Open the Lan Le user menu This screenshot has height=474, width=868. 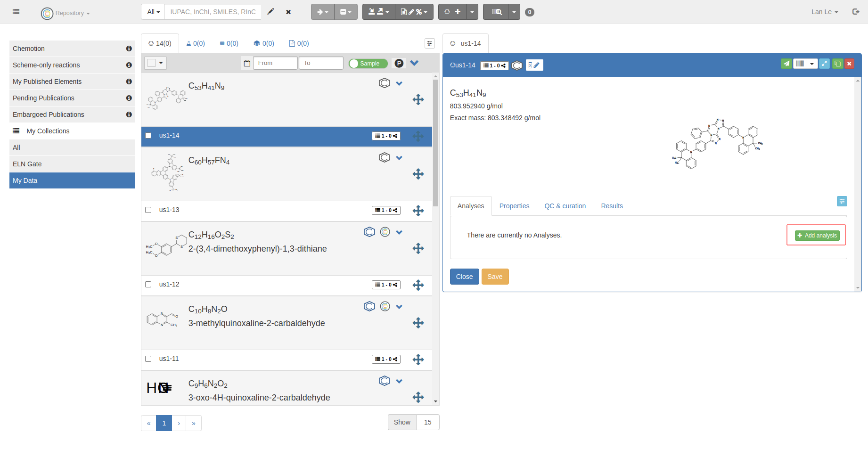[824, 12]
